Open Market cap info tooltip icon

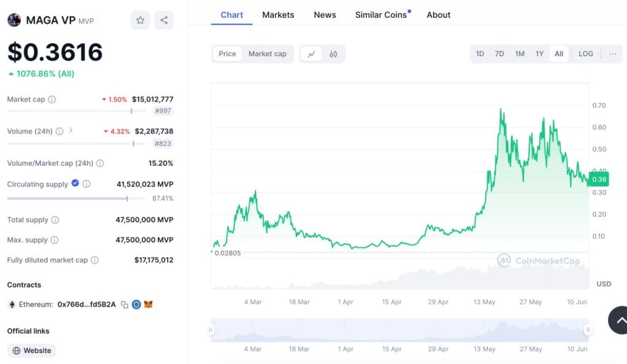pos(52,99)
